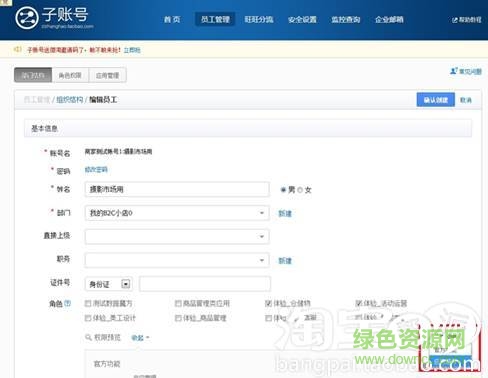Viewport: 488px width, 378px height.
Task: Click the 权限预览 magnifier icon
Action: click(x=88, y=337)
